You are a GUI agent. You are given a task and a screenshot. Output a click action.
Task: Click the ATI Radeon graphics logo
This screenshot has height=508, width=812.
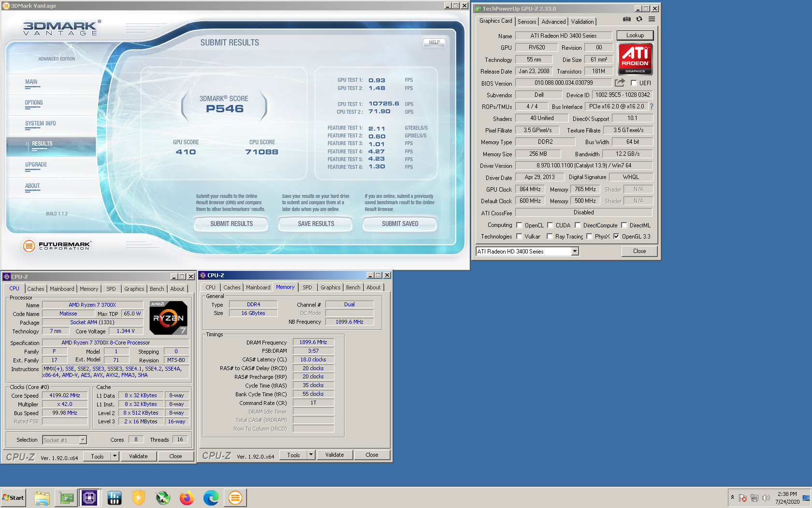[x=635, y=59]
